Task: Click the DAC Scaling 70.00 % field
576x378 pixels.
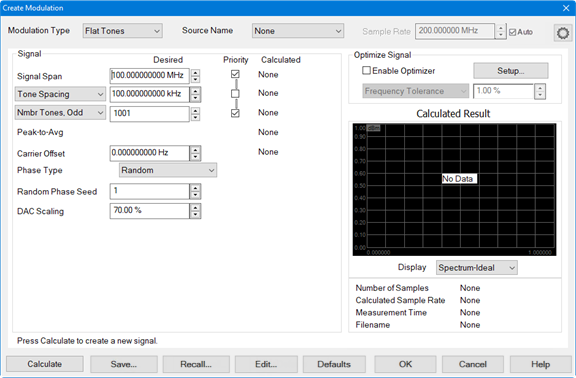Action: coord(150,211)
